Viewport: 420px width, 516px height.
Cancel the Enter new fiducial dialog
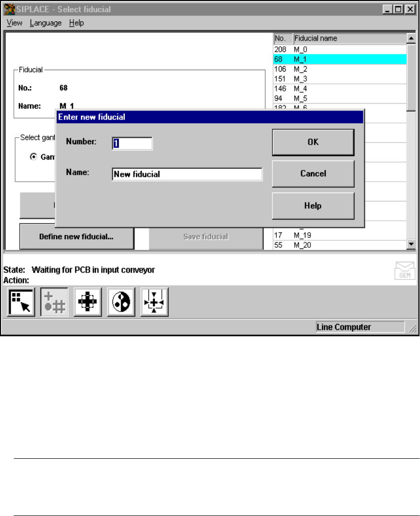click(313, 174)
